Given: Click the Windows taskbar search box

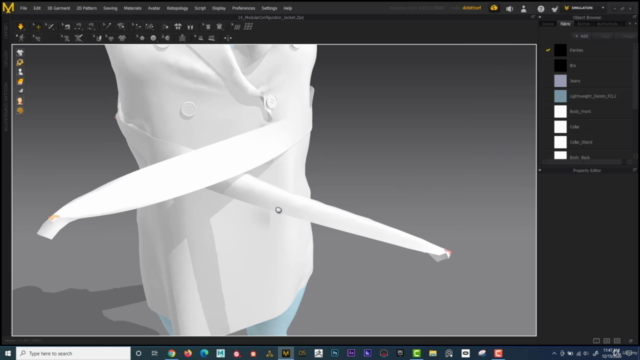Looking at the screenshot, I should [73, 353].
